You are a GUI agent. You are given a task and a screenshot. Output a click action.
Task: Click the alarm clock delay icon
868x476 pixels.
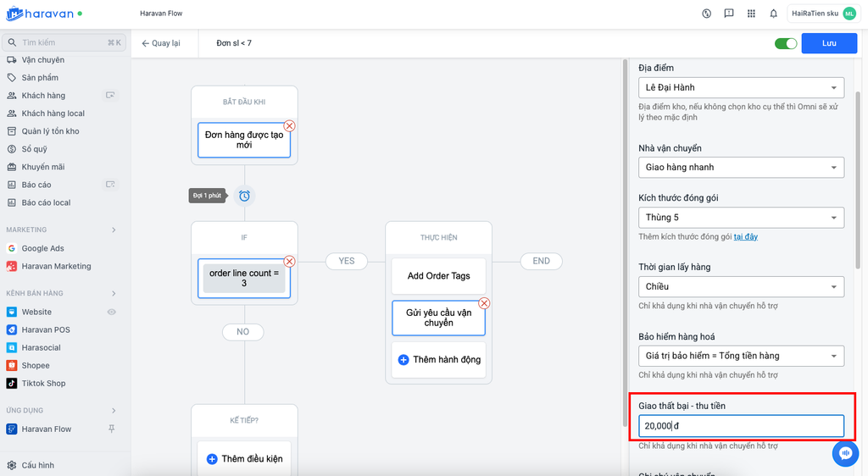click(244, 196)
